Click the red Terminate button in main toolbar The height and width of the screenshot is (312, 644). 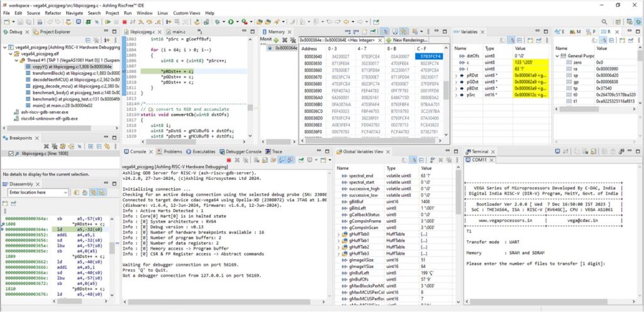pos(125,21)
